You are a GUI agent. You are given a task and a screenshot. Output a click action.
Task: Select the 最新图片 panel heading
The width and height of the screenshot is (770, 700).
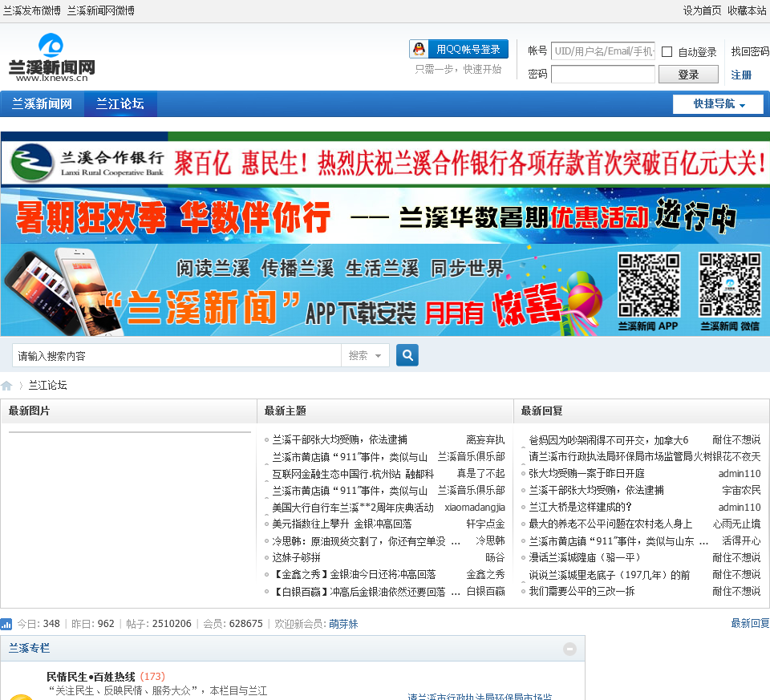pos(29,411)
